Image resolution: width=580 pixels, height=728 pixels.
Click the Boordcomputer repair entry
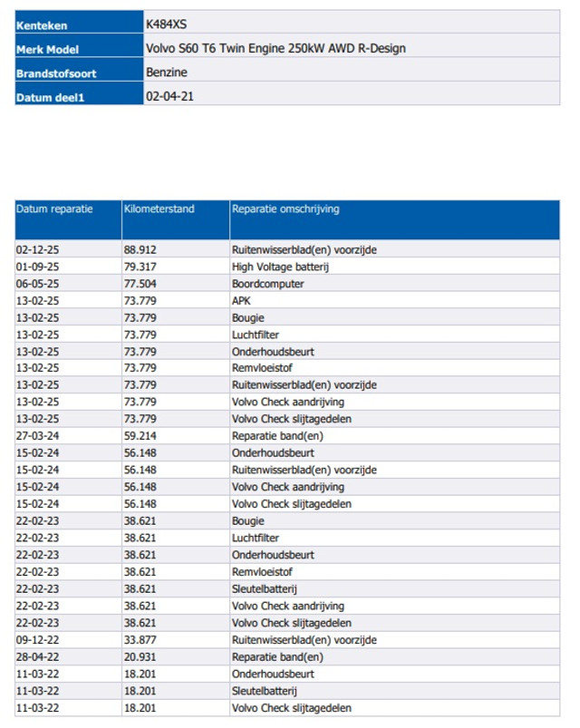267,284
